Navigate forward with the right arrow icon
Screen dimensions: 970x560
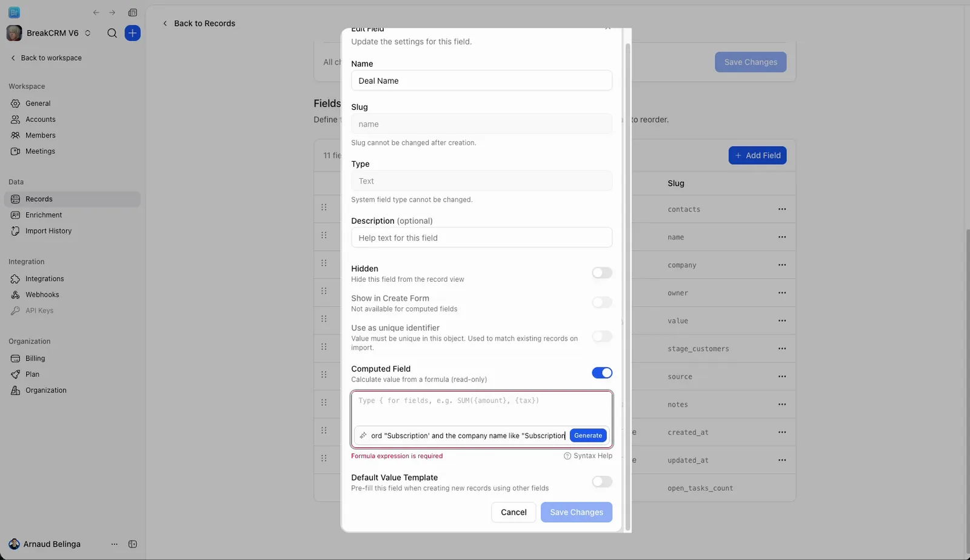tap(112, 12)
